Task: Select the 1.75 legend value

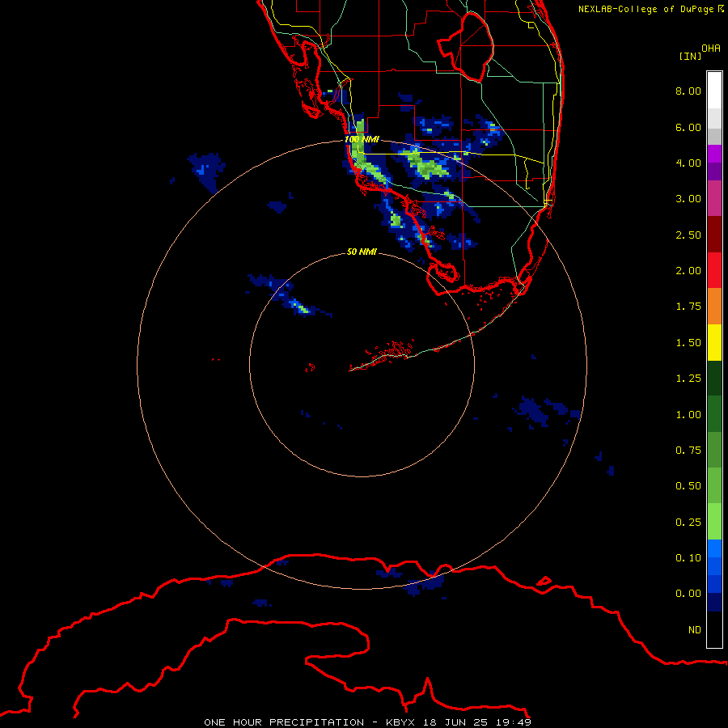Action: [688, 307]
